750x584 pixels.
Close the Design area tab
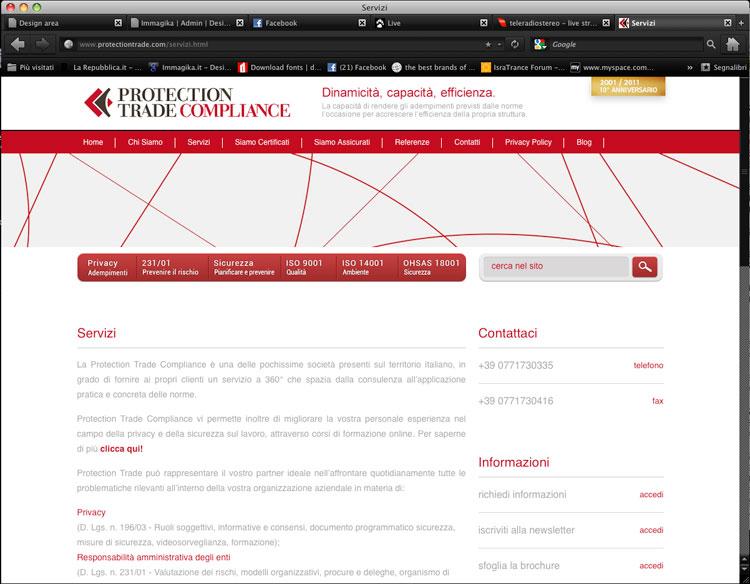pos(118,23)
